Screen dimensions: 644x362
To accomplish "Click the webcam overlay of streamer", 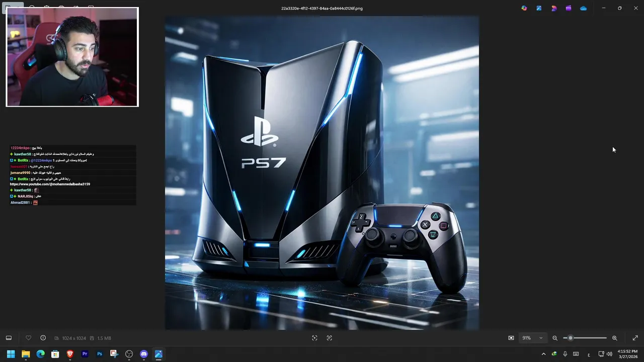I will point(72,57).
